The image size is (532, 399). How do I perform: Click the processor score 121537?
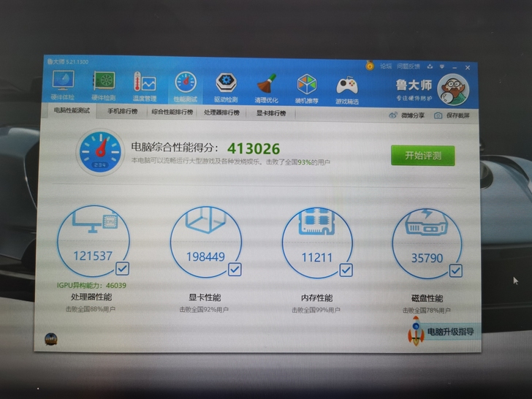point(93,256)
